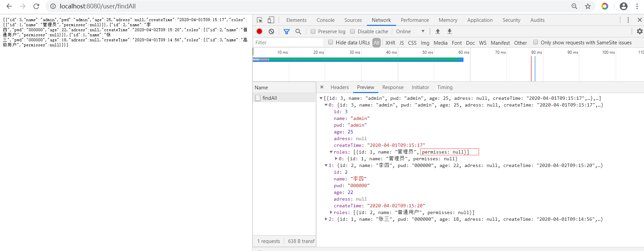Open Network settings gear icon

tap(640, 31)
